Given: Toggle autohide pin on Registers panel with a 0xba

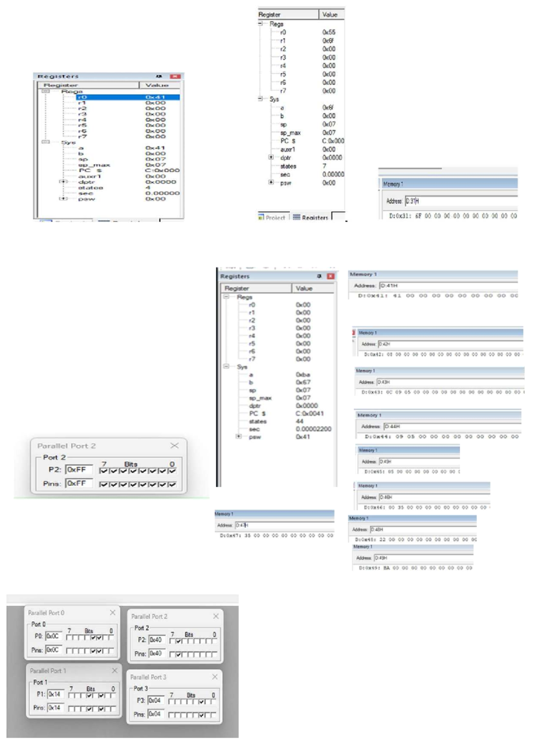Looking at the screenshot, I should tap(319, 276).
